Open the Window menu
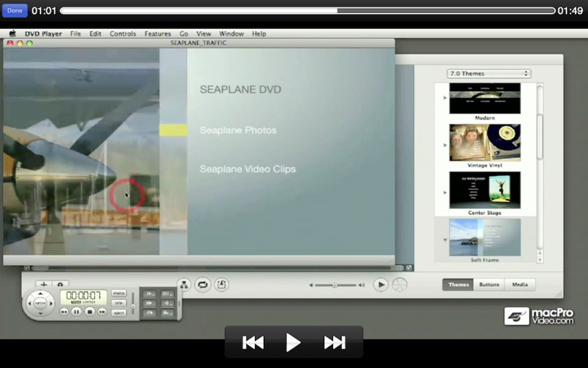Viewport: 588px width, 368px height. [x=232, y=34]
